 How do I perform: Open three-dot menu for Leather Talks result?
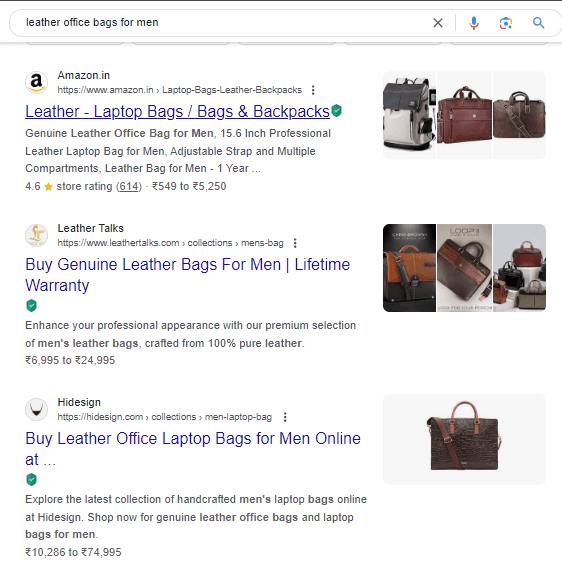[x=295, y=243]
